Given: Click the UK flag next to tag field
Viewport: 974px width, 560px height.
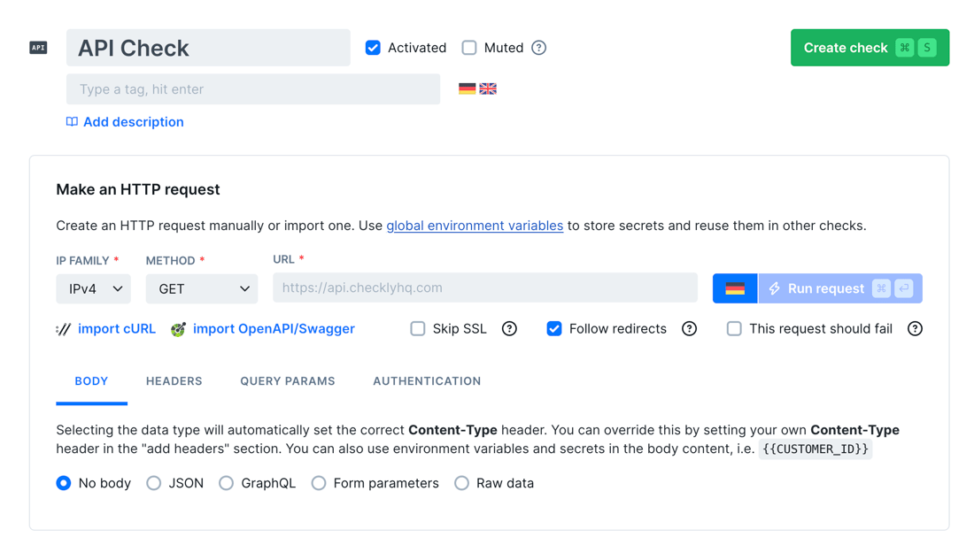Looking at the screenshot, I should 488,88.
